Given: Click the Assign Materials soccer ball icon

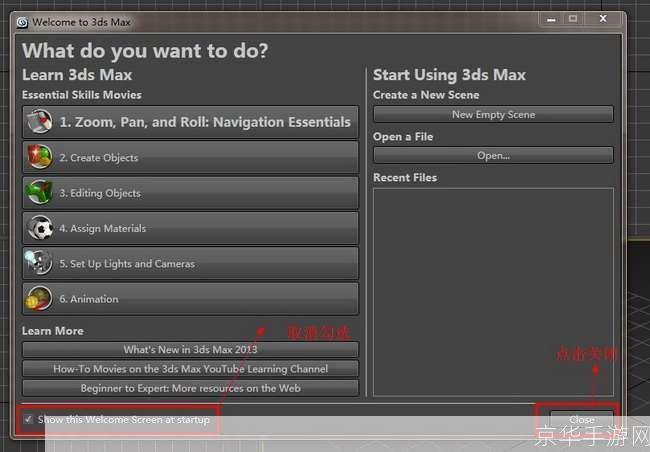Looking at the screenshot, I should pyautogui.click(x=40, y=228).
